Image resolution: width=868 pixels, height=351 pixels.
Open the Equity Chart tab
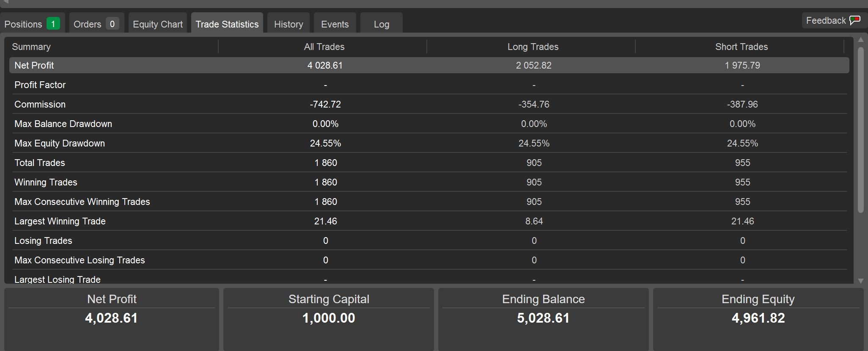pos(158,24)
